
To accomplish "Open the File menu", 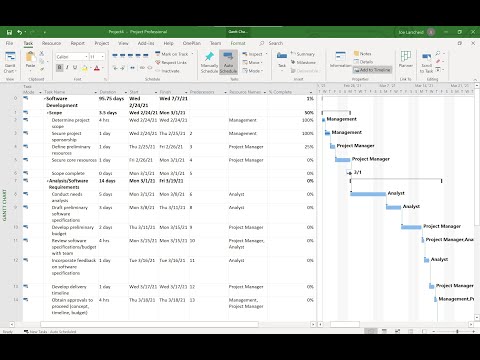I will pos(9,43).
